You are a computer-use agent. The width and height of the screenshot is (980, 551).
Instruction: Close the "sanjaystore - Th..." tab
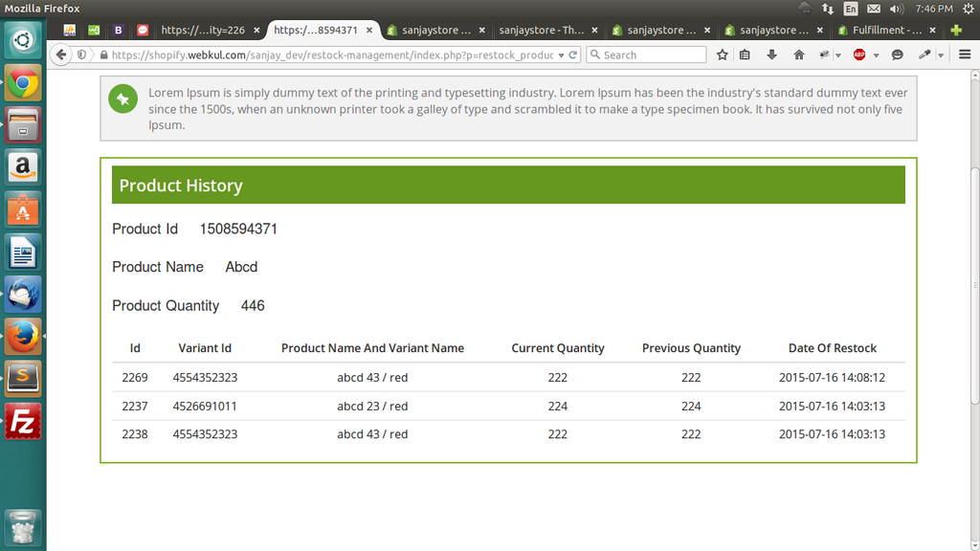[593, 30]
